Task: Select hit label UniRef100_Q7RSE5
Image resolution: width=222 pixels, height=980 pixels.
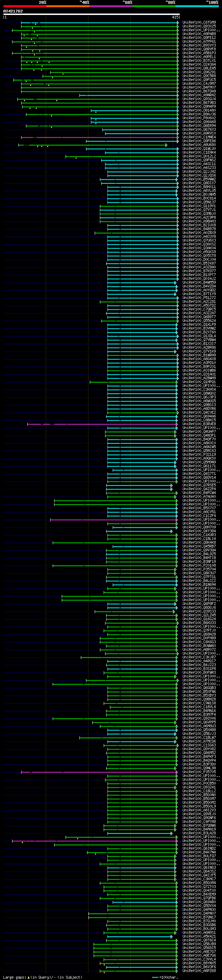Action: pyautogui.click(x=199, y=485)
